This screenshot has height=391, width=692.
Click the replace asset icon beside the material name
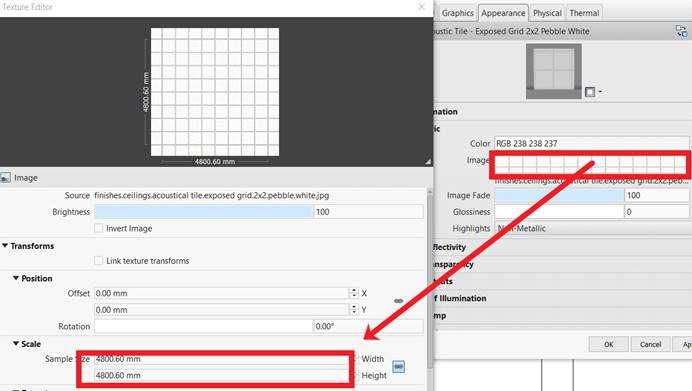[681, 31]
